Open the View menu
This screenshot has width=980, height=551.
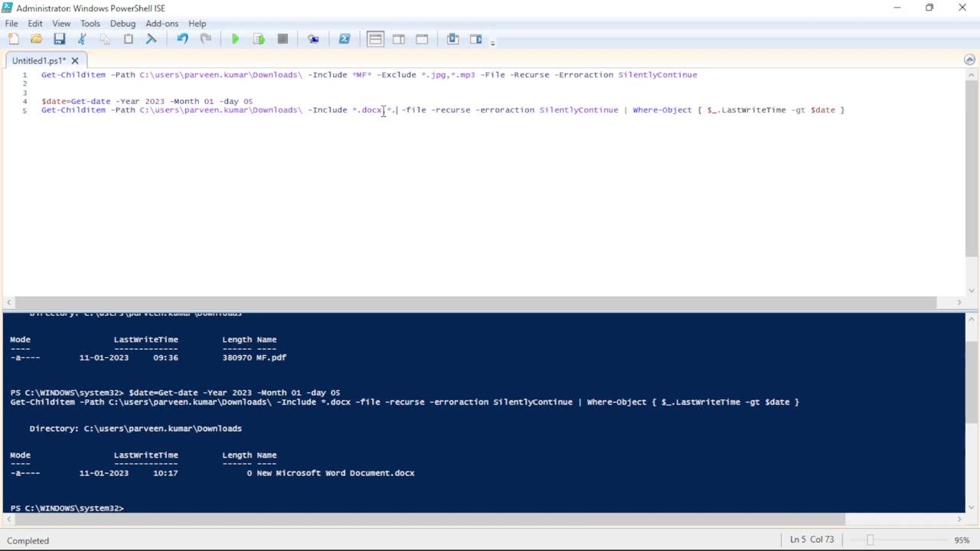[x=61, y=24]
